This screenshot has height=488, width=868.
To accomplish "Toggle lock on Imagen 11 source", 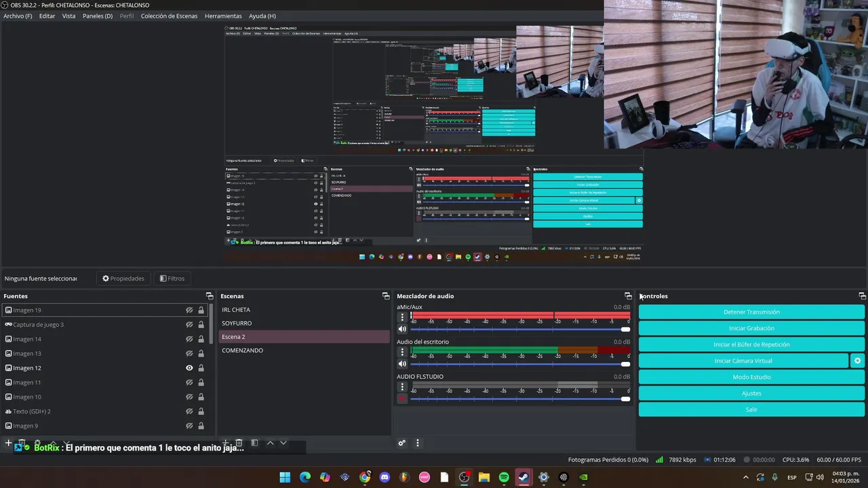I will tap(201, 382).
